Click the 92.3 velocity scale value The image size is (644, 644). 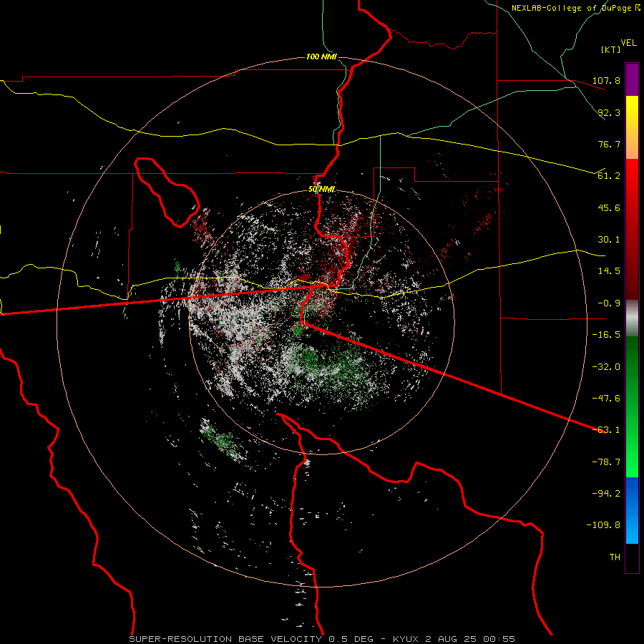tap(609, 112)
